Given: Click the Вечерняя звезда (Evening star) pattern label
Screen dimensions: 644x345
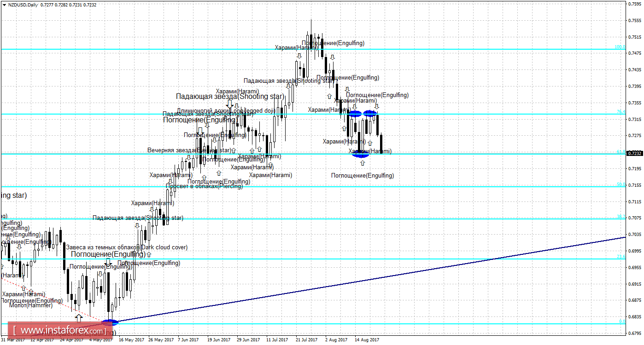Looking at the screenshot, I should tap(189, 150).
